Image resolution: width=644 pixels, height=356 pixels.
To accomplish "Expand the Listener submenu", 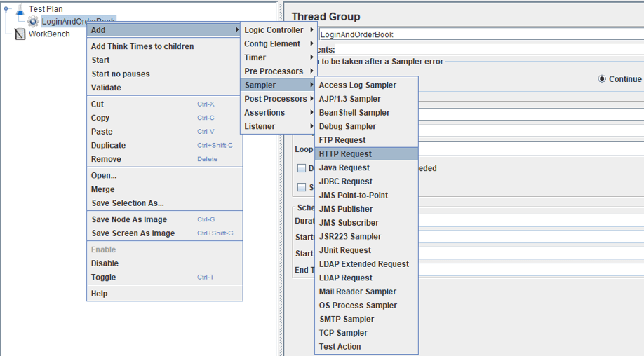I will coord(278,126).
